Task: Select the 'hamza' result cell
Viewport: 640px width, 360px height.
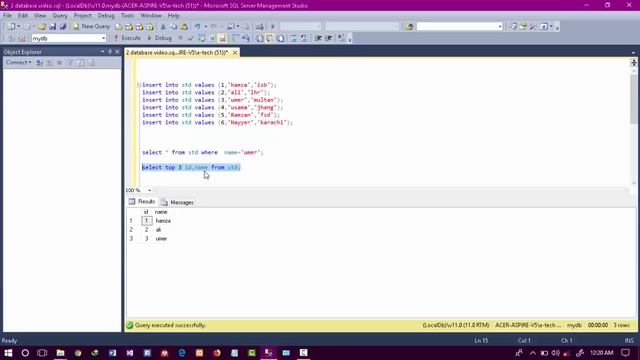Action: pyautogui.click(x=163, y=221)
